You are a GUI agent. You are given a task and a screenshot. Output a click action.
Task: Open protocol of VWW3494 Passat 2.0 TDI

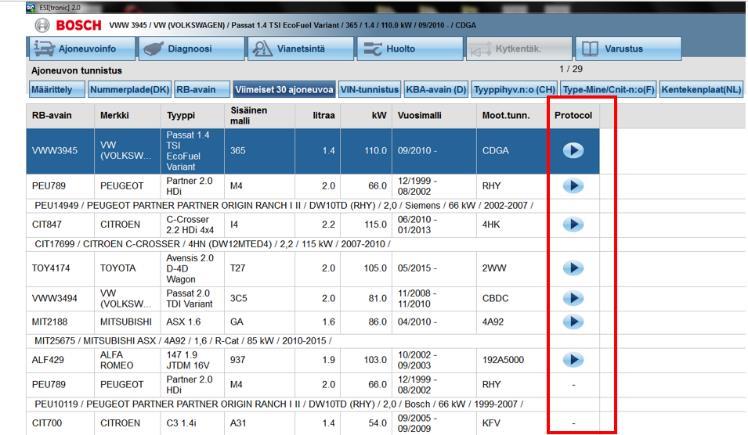tap(573, 298)
